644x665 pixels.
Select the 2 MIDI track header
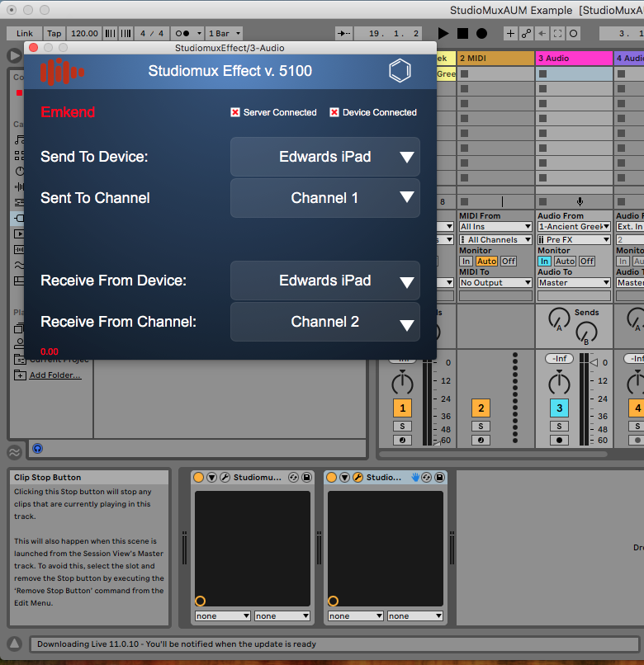(495, 58)
